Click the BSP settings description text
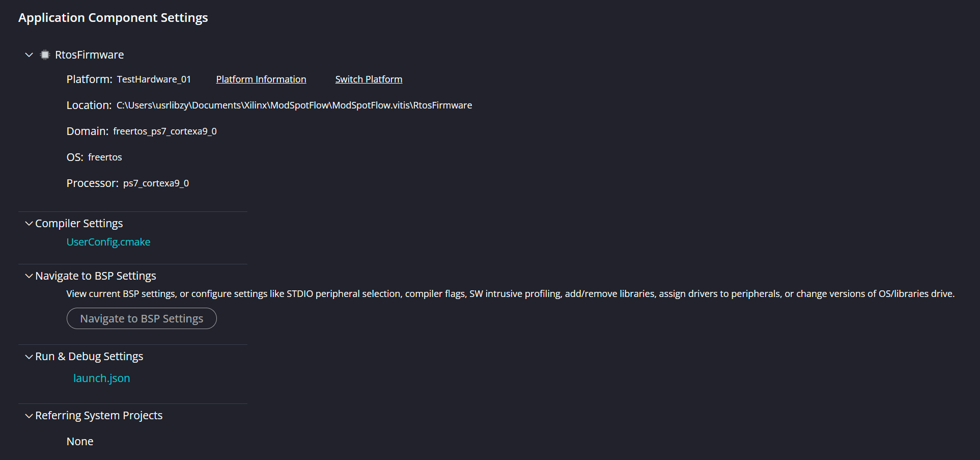This screenshot has width=980, height=460. point(510,294)
